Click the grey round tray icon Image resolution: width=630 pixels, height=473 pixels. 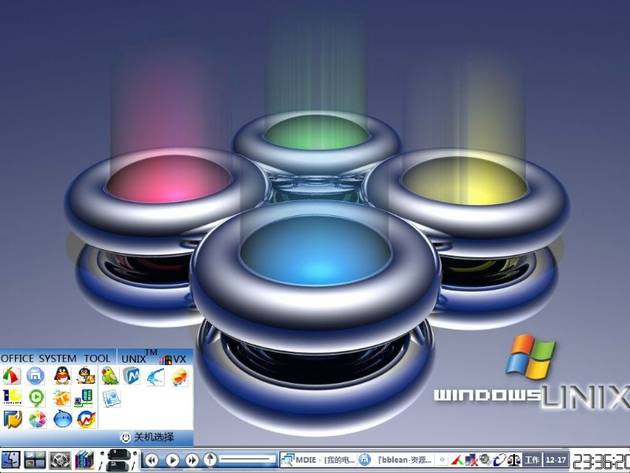point(485,459)
